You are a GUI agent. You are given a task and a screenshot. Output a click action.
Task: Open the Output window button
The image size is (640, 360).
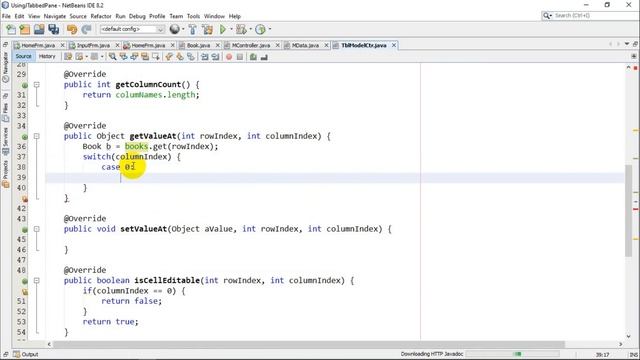(26, 354)
